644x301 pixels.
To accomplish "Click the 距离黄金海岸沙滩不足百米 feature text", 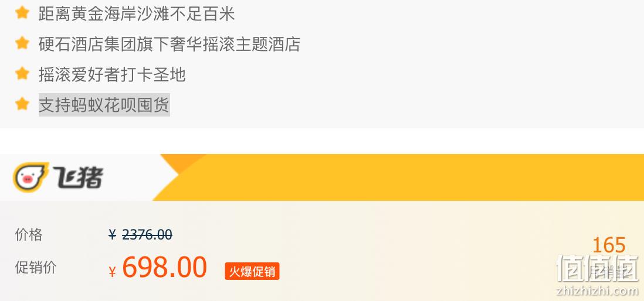I will 137,13.
